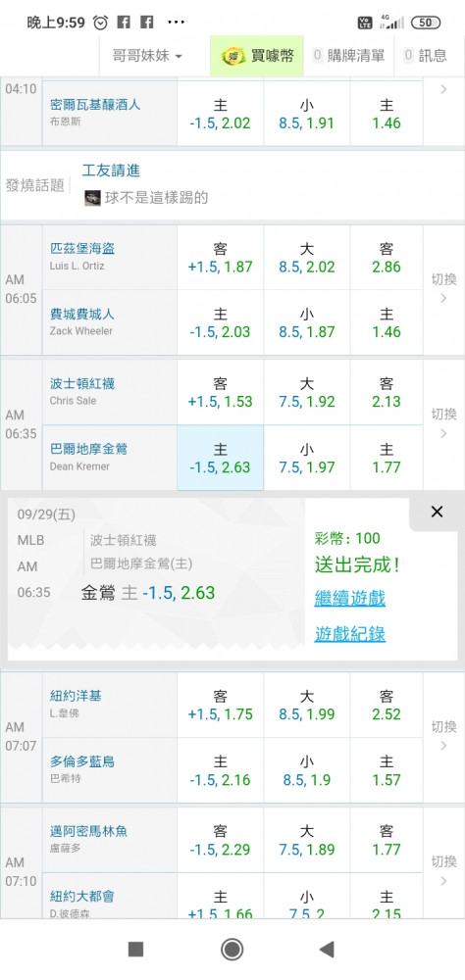Image resolution: width=465 pixels, height=980 pixels.
Task: Click the 繼續遊戲 link
Action: [x=350, y=598]
